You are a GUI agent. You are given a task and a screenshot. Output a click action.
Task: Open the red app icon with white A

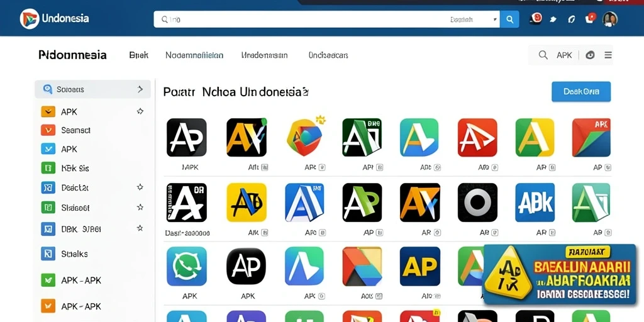(x=477, y=138)
